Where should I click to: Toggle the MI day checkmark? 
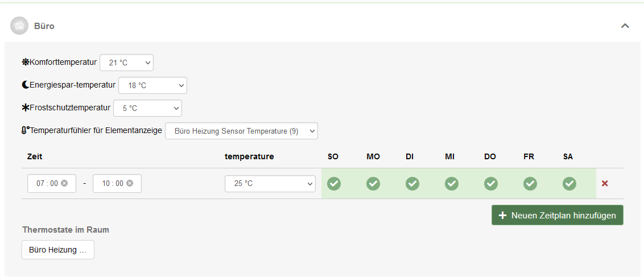[x=452, y=184]
